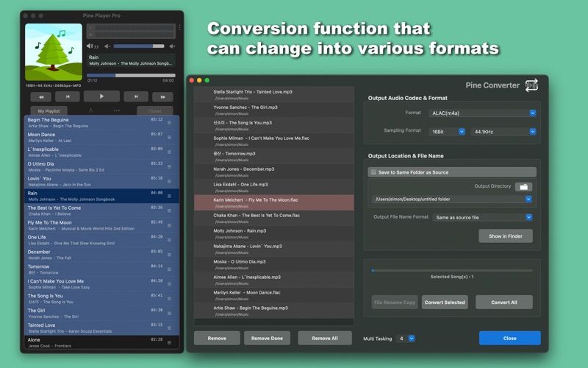Viewport: 588px width, 368px height.
Task: Click the handle icon on Tomorrow row
Action: 169,269
